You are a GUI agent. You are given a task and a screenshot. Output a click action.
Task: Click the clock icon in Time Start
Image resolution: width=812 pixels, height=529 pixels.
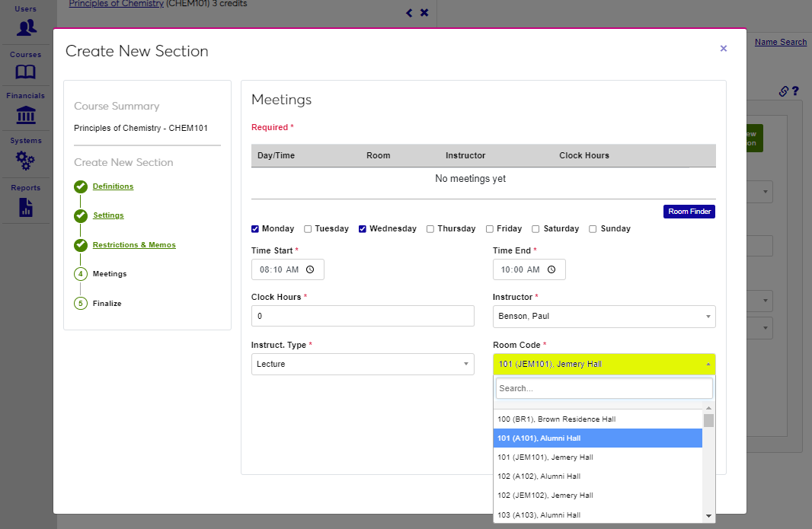(x=310, y=269)
